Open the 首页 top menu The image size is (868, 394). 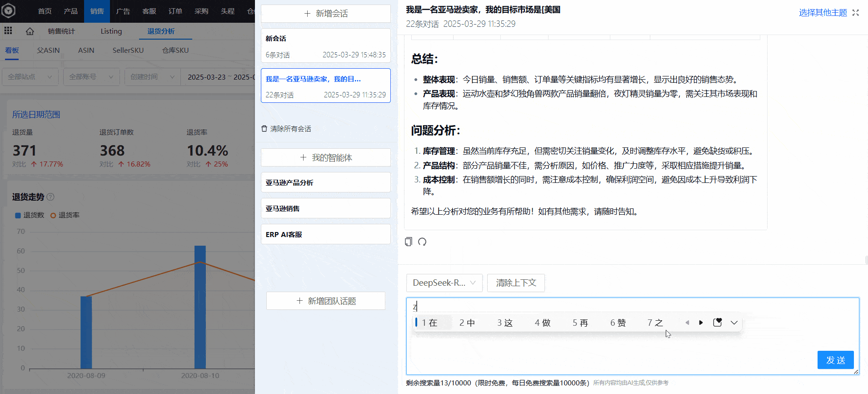[45, 11]
